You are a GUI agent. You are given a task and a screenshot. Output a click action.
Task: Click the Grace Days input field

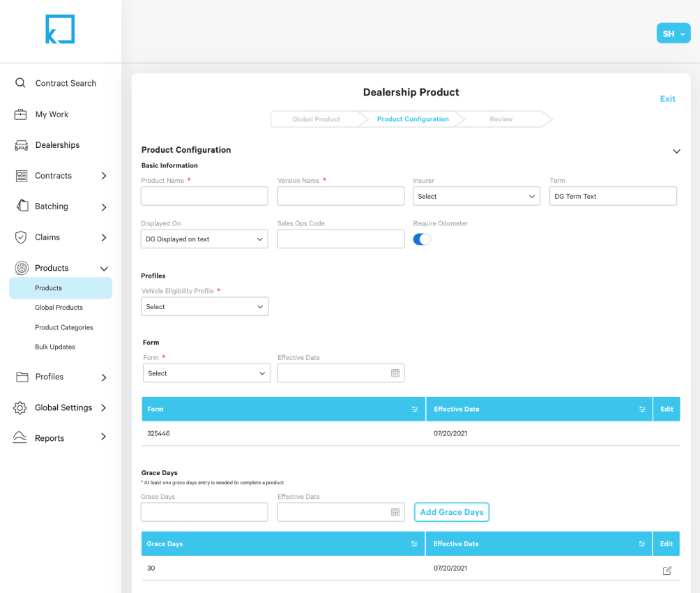pyautogui.click(x=204, y=512)
